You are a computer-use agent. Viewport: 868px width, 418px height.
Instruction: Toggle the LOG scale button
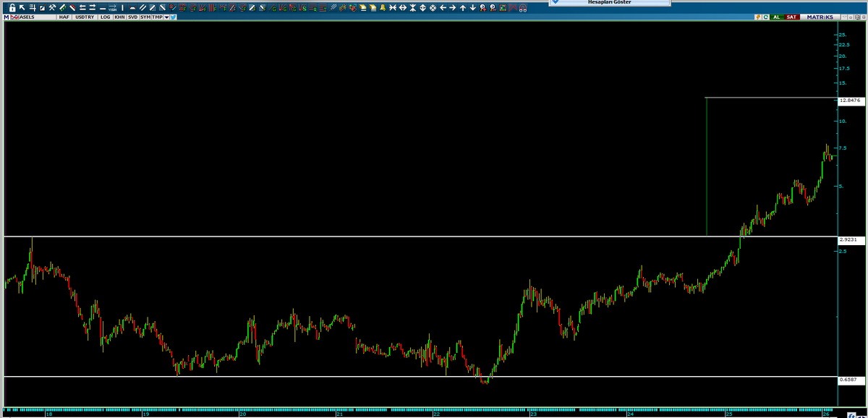coord(105,17)
